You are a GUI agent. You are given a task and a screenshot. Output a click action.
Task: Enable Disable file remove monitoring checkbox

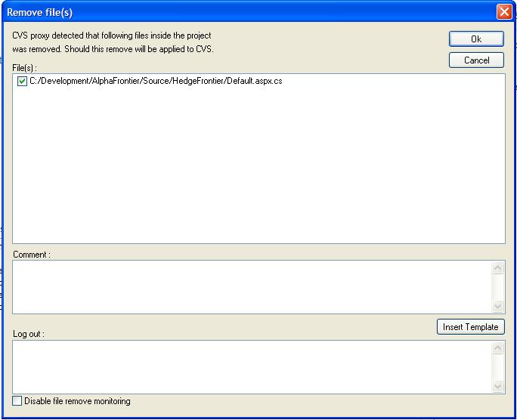[17, 401]
